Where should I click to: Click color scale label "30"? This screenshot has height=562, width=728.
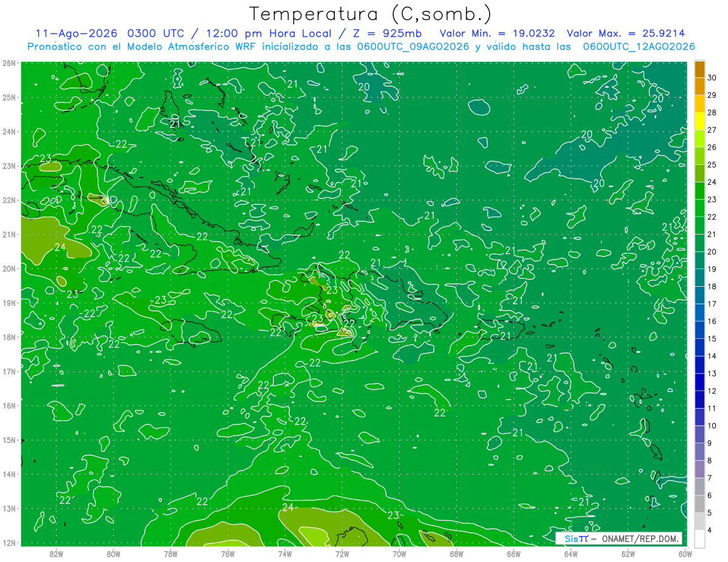pos(712,78)
